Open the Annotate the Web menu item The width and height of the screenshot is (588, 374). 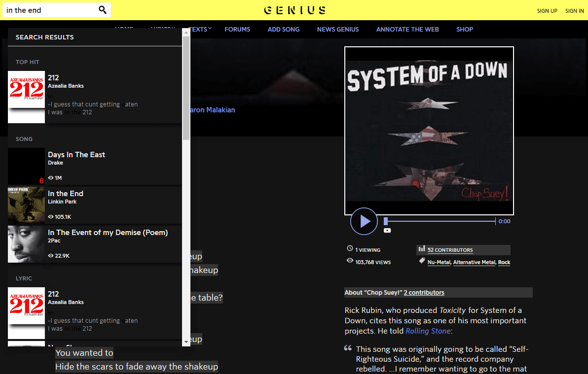(407, 29)
